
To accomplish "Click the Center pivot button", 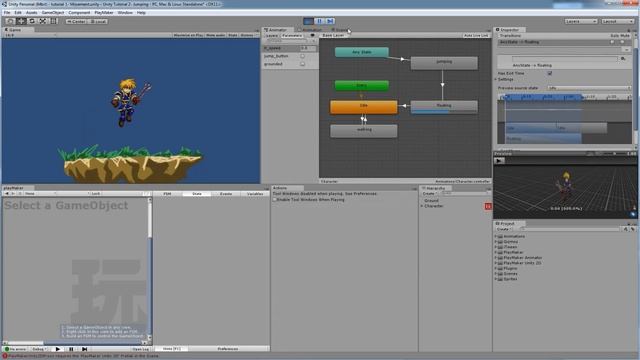I will pyautogui.click(x=76, y=21).
